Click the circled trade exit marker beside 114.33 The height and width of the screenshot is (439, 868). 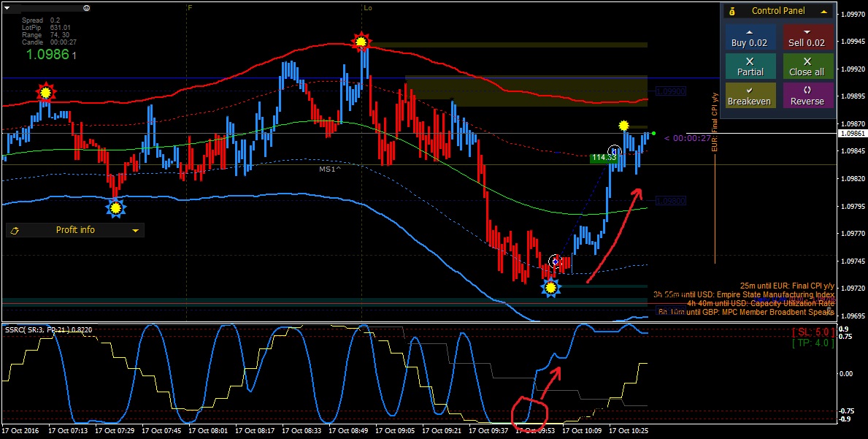[615, 151]
